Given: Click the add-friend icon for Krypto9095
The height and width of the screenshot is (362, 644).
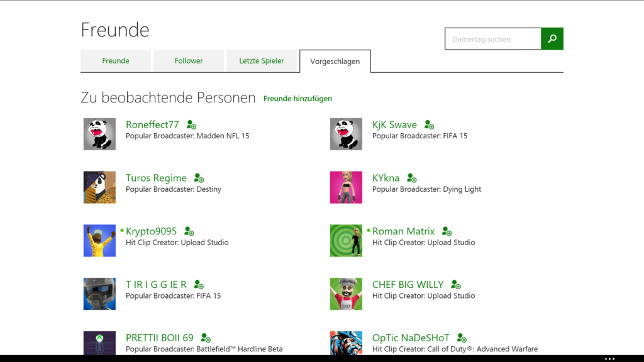Looking at the screenshot, I should point(189,231).
